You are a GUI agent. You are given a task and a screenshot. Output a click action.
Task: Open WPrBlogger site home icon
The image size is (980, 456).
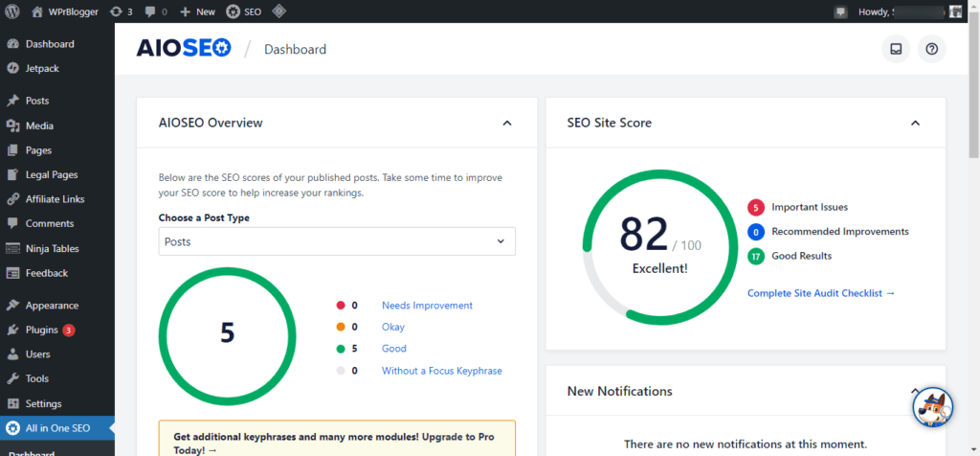pos(37,11)
